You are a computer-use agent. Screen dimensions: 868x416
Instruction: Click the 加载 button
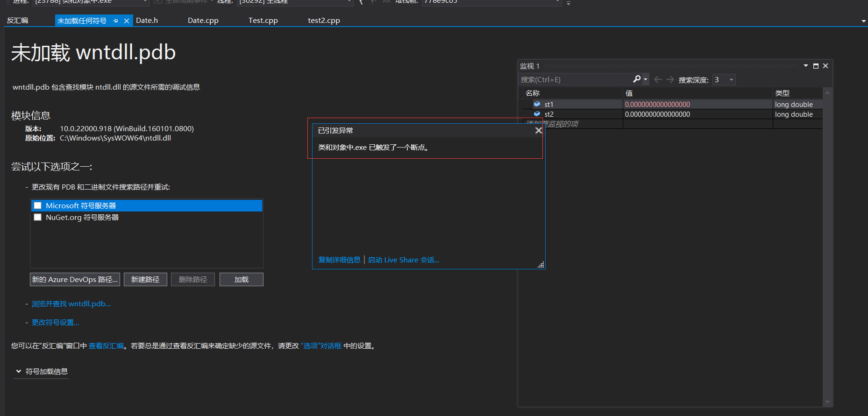pos(242,279)
